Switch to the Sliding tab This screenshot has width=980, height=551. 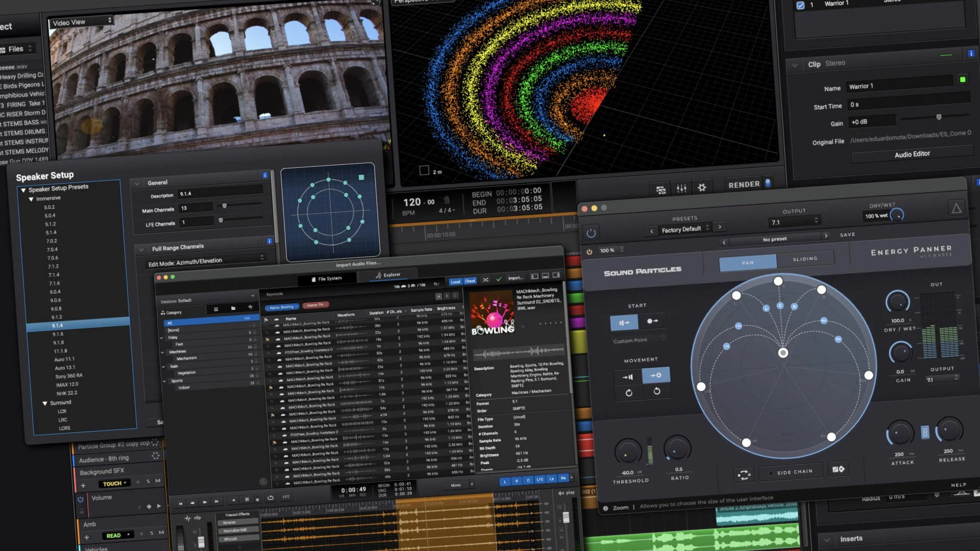pyautogui.click(x=805, y=259)
